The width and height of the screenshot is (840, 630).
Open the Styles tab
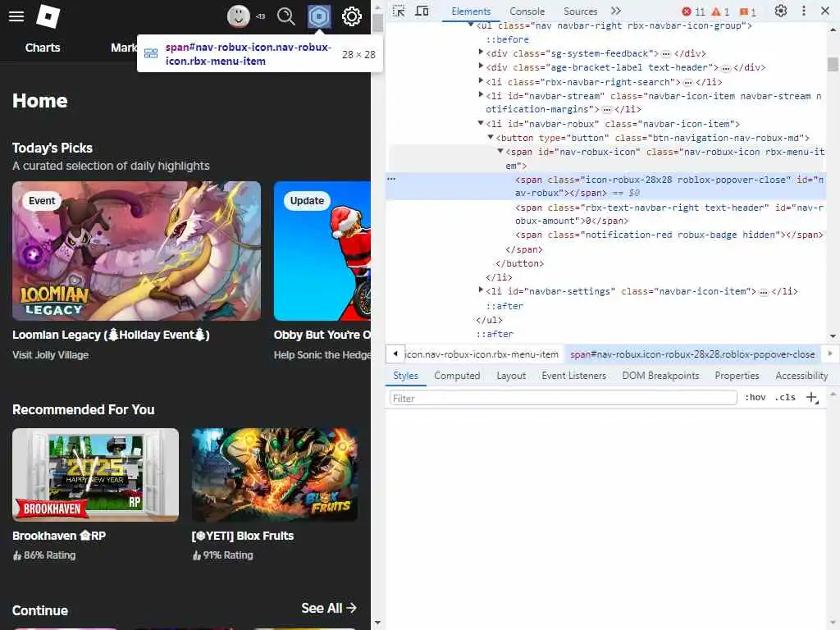click(x=405, y=376)
